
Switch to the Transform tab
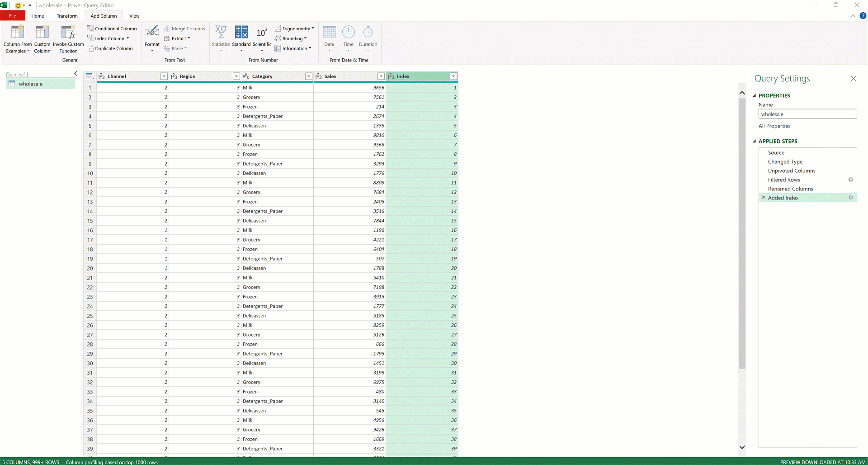point(67,15)
